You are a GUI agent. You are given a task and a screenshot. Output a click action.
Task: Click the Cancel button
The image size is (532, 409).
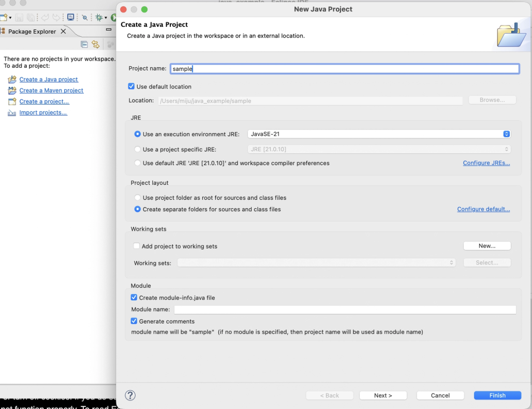(x=440, y=396)
